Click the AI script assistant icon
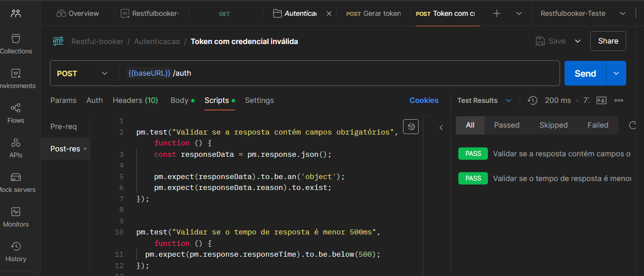 [410, 127]
